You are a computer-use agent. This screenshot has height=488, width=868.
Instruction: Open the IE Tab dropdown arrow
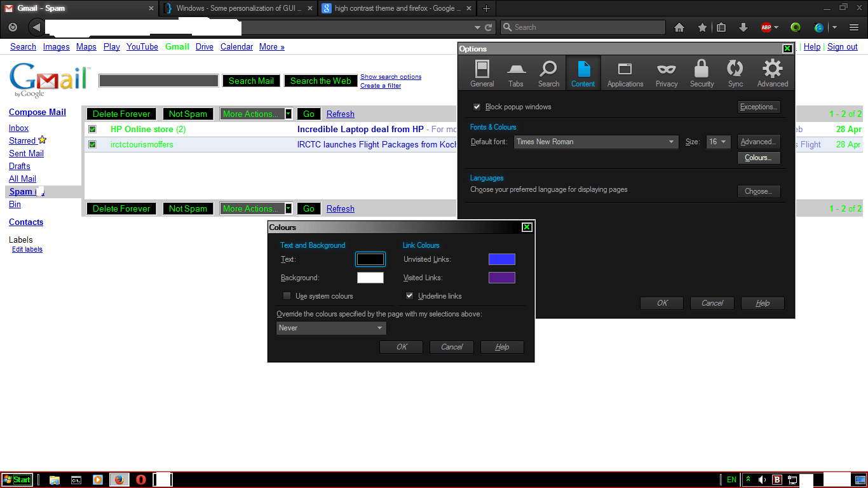[x=834, y=27]
